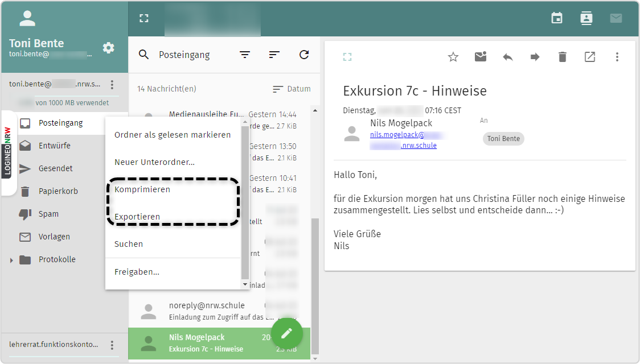640x364 pixels.
Task: Open the three-dot menu for toni.bente account
Action: (x=112, y=84)
